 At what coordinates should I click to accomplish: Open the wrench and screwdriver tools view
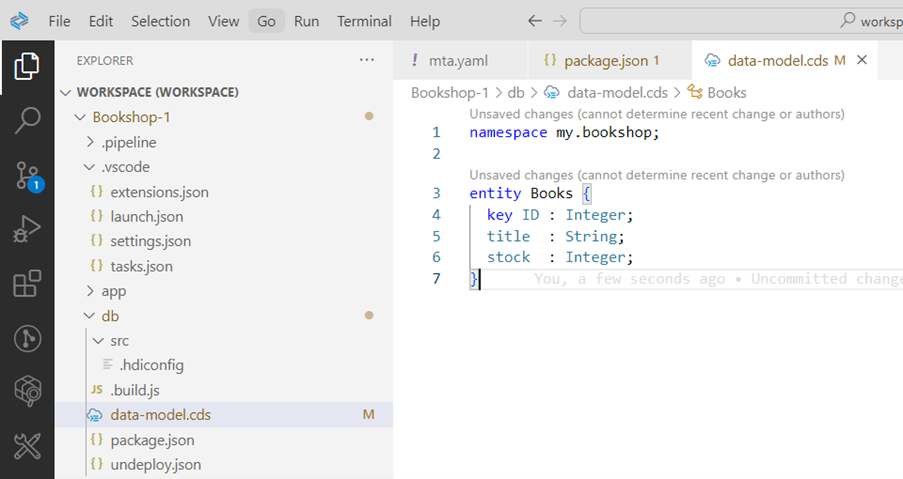(x=27, y=446)
